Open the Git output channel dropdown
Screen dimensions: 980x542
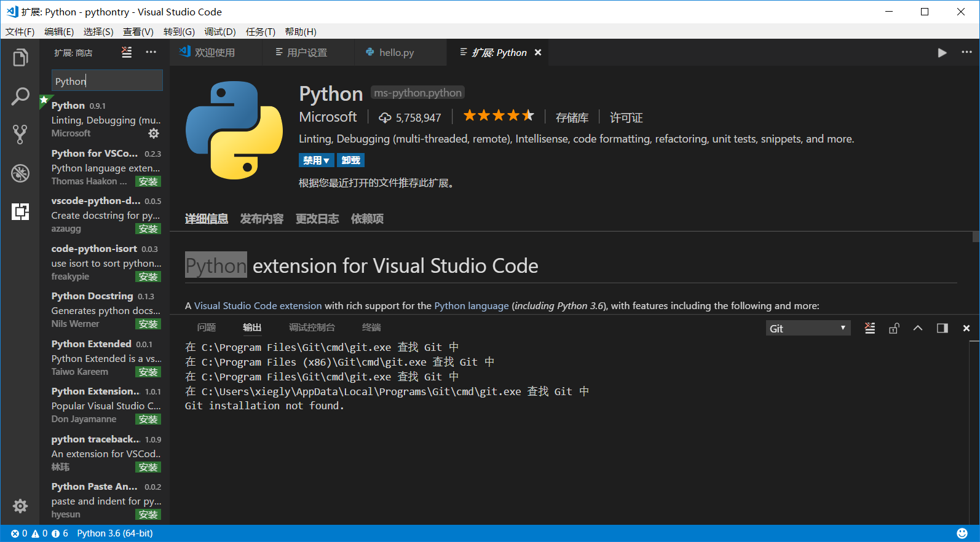808,328
